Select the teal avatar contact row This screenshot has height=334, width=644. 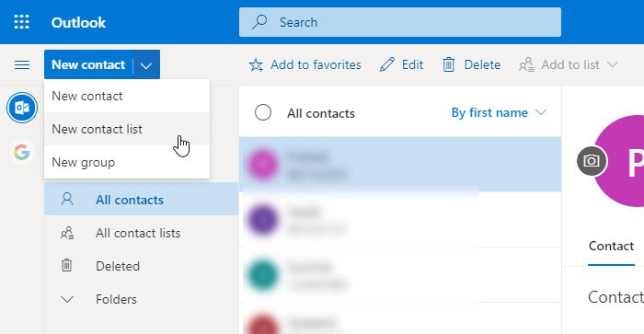pyautogui.click(x=400, y=275)
